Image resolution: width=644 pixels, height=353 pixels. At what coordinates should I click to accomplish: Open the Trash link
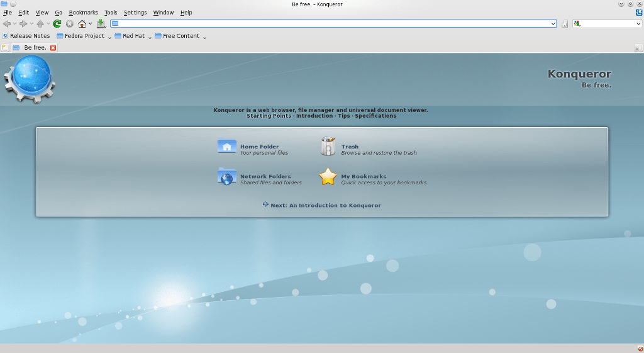(350, 147)
